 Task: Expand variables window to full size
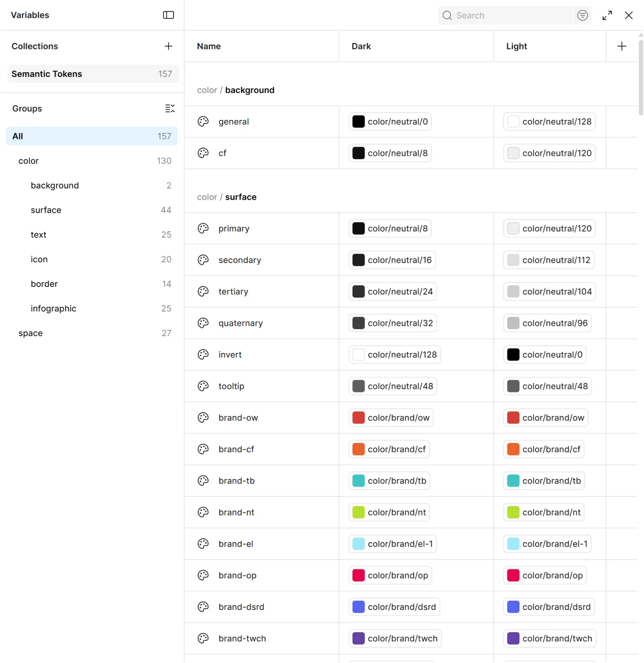click(607, 15)
